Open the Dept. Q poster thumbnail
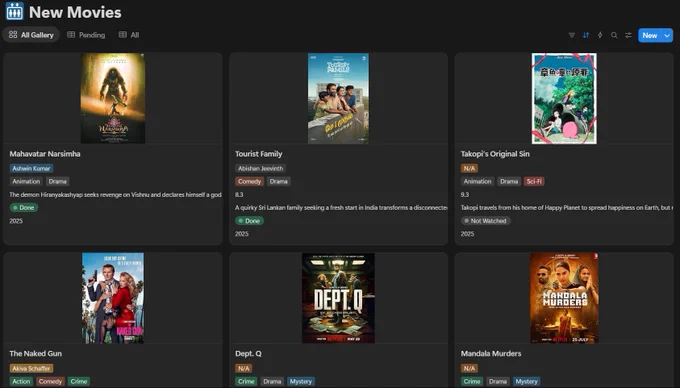680x388 pixels. point(338,298)
